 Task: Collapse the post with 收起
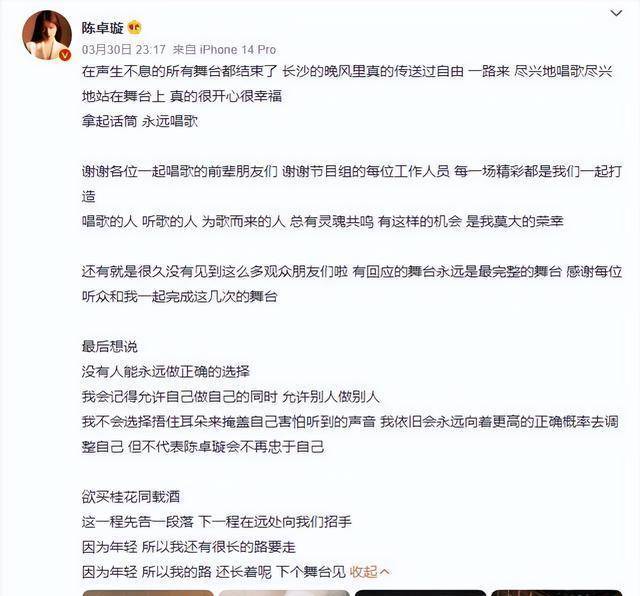[369, 572]
